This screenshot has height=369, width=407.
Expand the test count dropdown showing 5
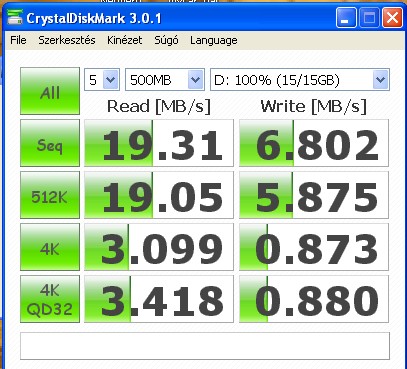click(x=110, y=80)
